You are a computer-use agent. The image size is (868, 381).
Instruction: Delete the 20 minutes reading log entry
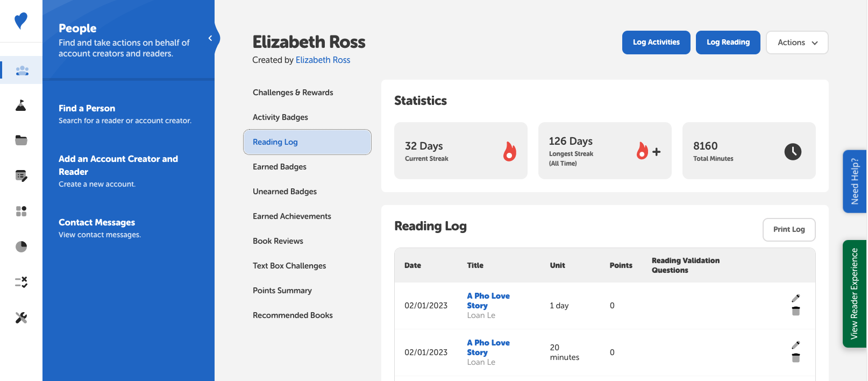click(x=796, y=357)
